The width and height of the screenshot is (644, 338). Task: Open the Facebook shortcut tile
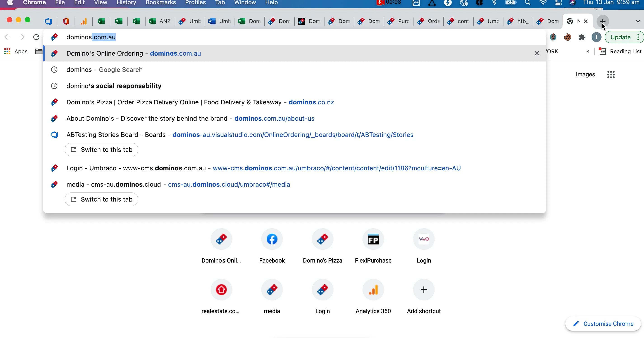tap(272, 246)
